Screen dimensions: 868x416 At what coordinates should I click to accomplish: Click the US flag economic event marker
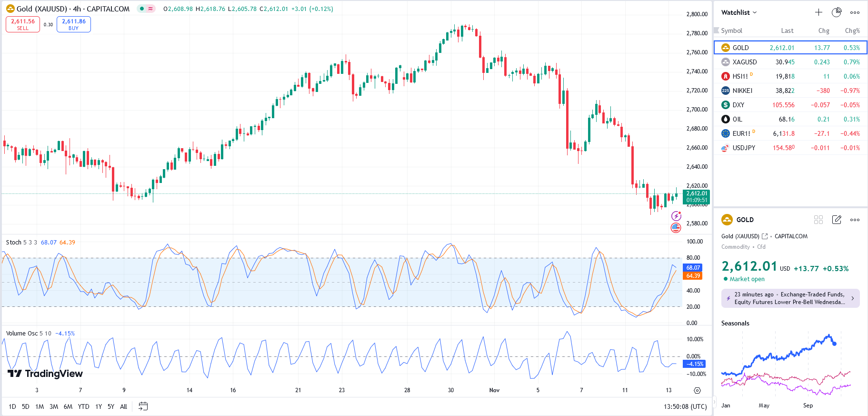(676, 228)
